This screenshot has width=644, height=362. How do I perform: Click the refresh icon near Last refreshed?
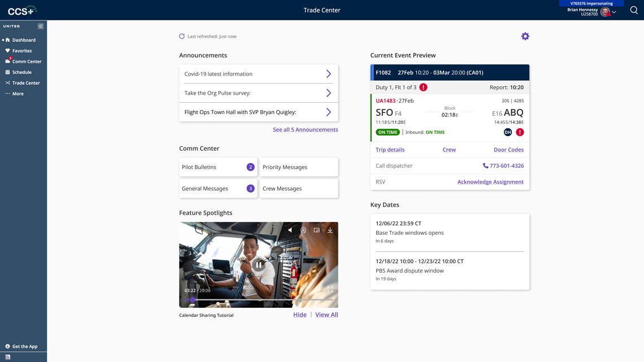(181, 36)
